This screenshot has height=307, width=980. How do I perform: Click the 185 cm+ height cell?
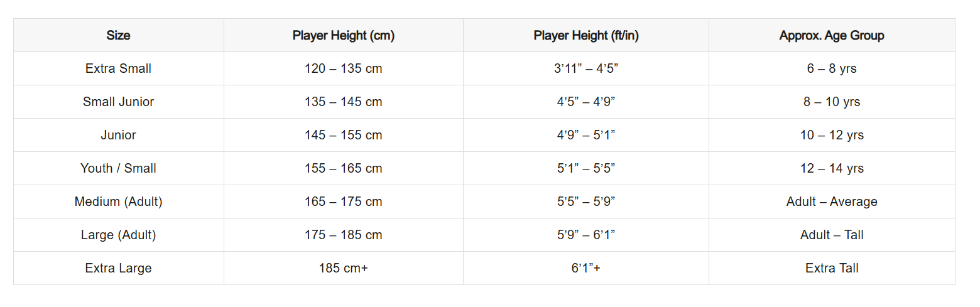click(x=343, y=268)
